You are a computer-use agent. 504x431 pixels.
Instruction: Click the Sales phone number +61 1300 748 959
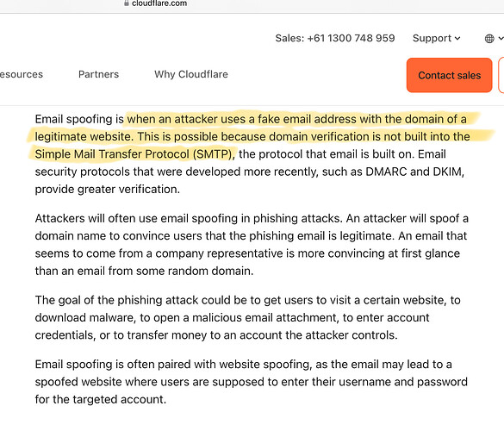tap(351, 38)
